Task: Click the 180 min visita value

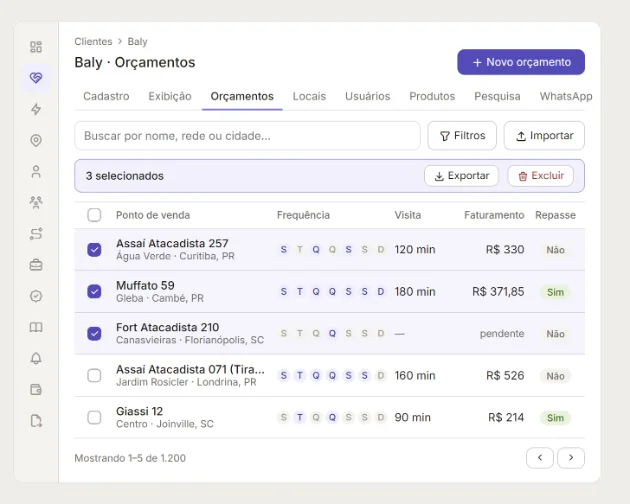Action: [415, 291]
